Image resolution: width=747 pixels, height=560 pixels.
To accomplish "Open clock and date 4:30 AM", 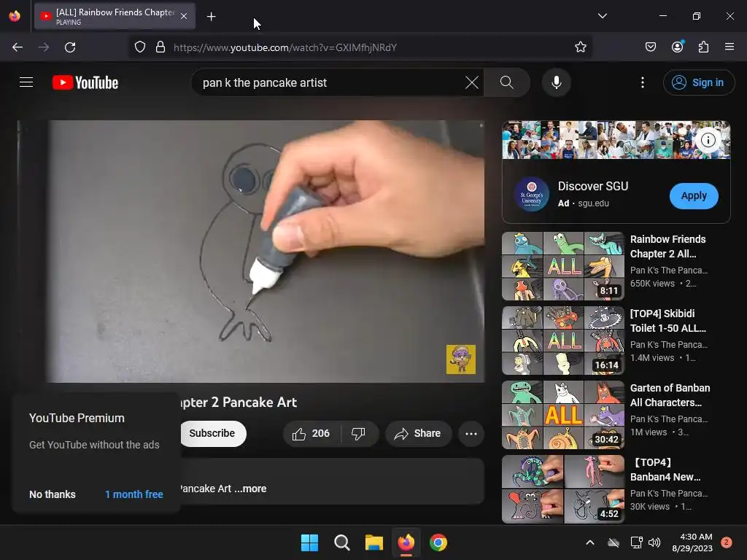I will 692,542.
